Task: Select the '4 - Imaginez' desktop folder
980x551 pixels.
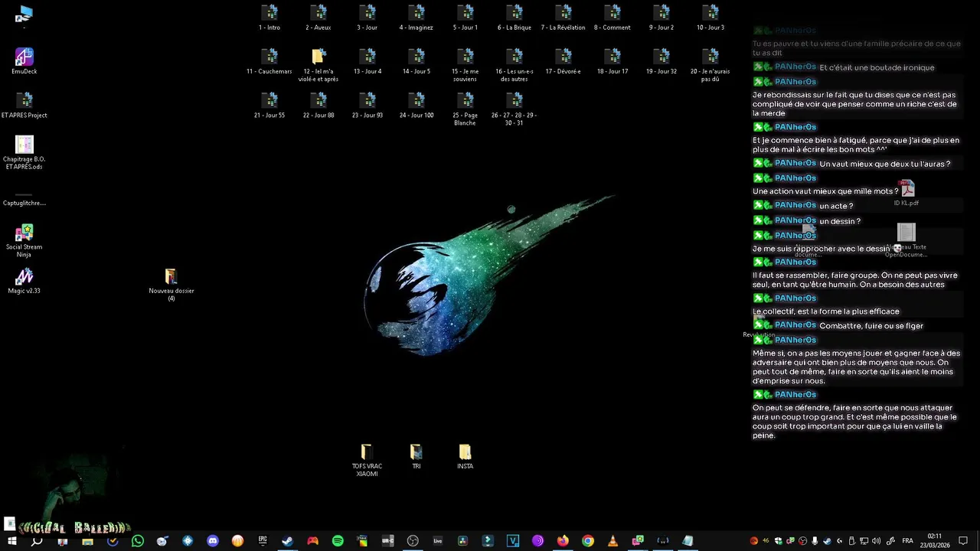Action: [x=416, y=18]
